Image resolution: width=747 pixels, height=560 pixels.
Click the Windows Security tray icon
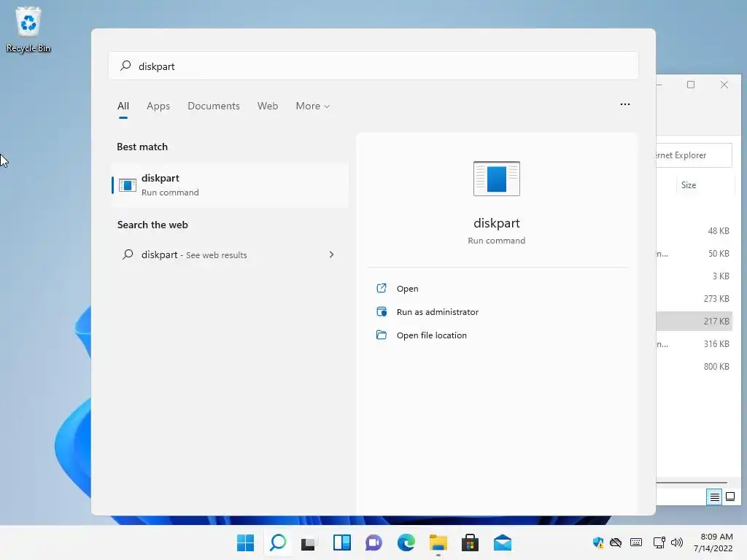[598, 542]
